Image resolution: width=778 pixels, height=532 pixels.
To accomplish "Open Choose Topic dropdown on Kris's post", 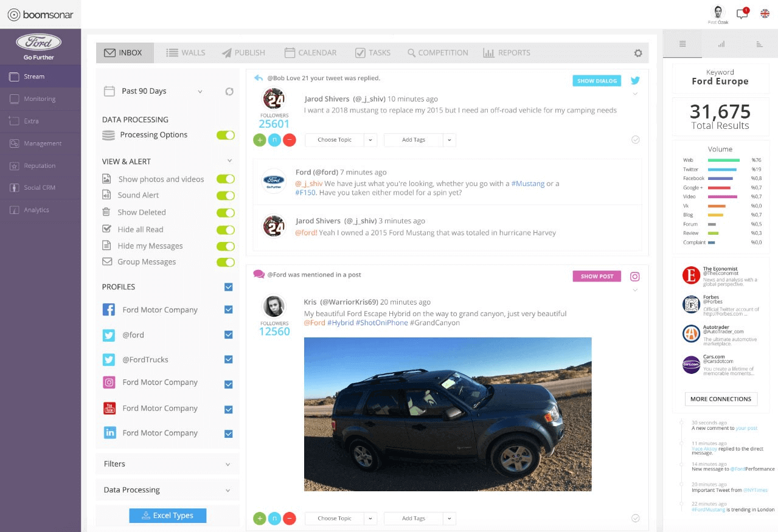I will click(x=341, y=519).
